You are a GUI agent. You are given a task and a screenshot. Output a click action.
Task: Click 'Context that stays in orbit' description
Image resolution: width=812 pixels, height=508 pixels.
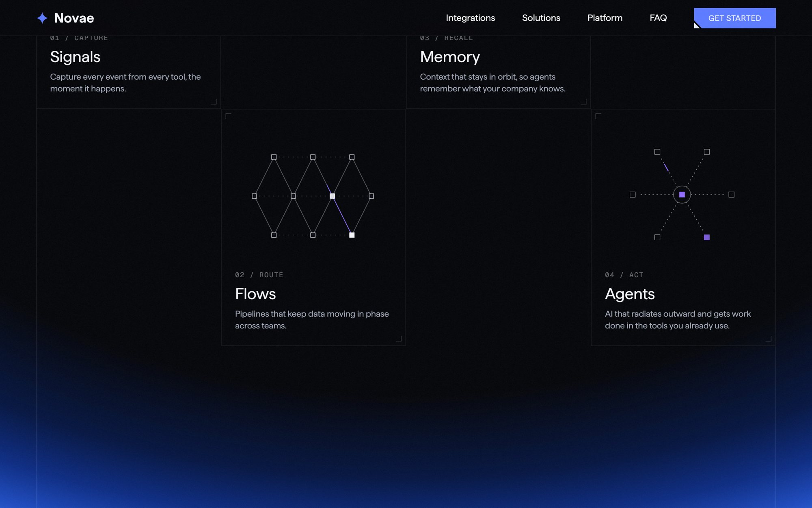[492, 82]
